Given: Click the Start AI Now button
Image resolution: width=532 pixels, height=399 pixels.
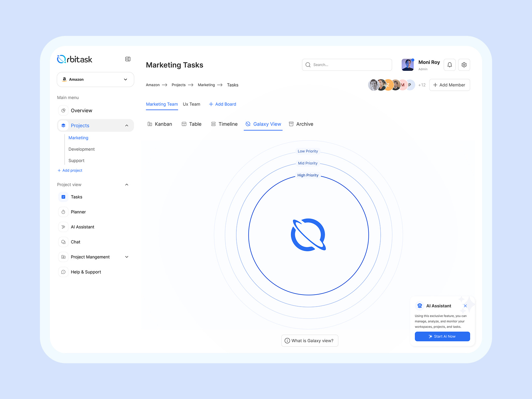Looking at the screenshot, I should click(x=442, y=336).
